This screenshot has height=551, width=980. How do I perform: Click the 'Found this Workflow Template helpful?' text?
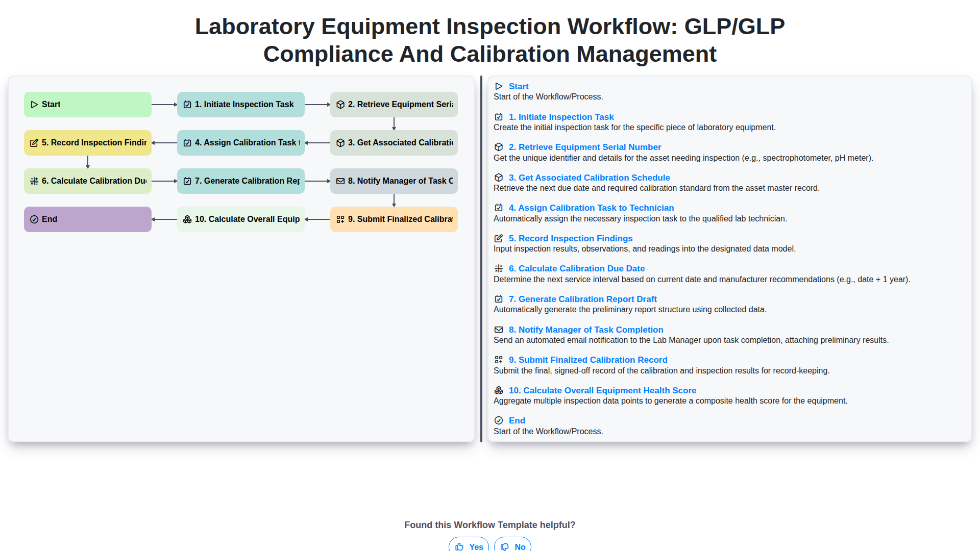click(490, 525)
